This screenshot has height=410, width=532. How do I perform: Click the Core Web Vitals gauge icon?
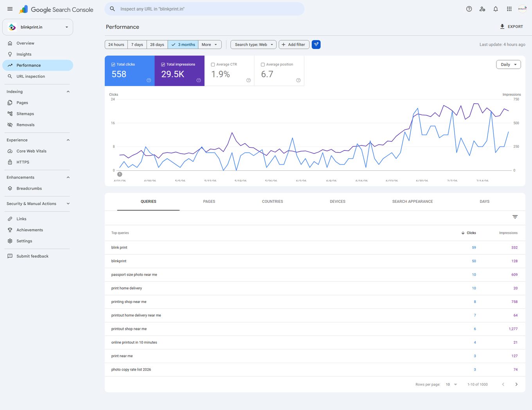(10, 151)
